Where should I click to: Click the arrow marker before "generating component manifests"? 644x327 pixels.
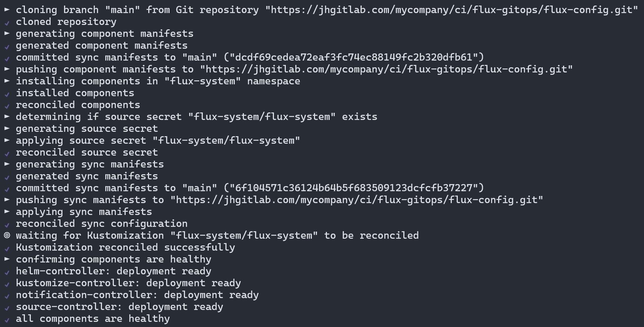point(7,33)
